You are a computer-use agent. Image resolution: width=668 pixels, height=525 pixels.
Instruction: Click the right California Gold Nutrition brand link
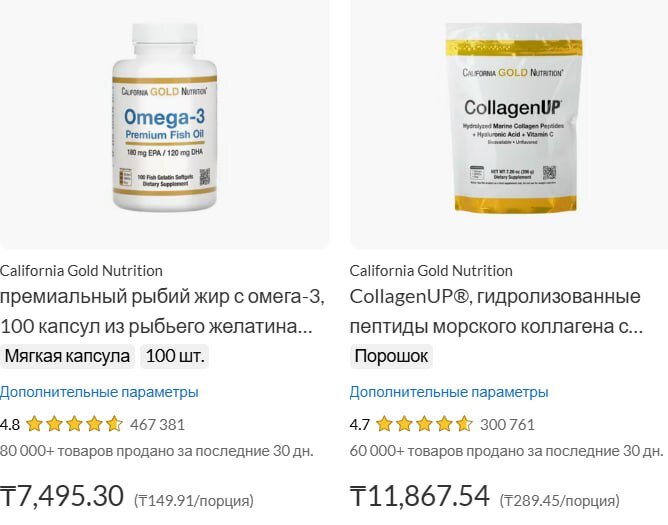(x=431, y=271)
